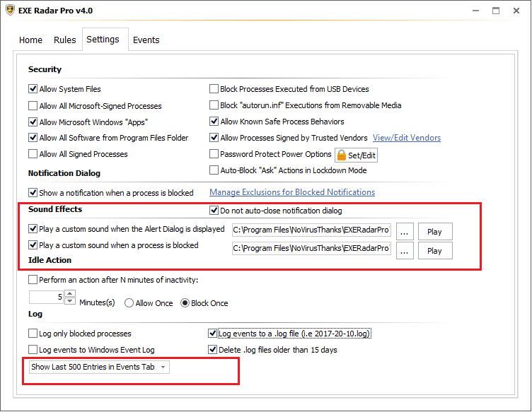Click the EXE Radar Pro shield icon
This screenshot has height=412, width=532.
pyautogui.click(x=8, y=11)
